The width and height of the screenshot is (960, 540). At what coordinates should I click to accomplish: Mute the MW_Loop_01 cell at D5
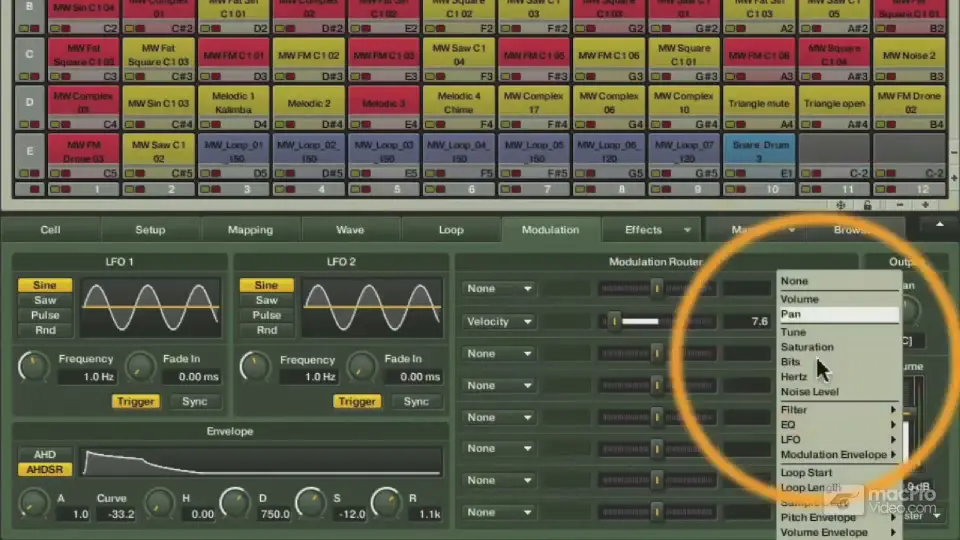215,173
